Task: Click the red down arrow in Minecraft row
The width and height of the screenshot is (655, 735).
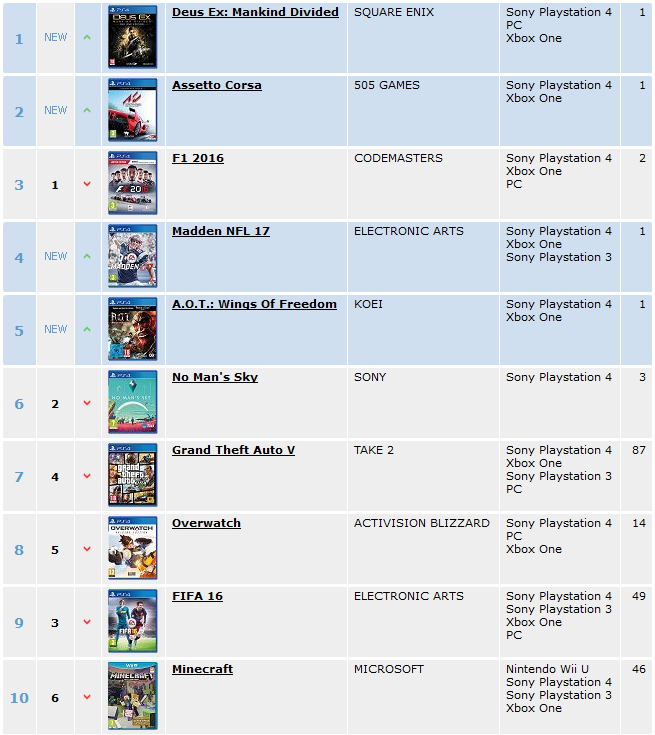Action: pyautogui.click(x=87, y=697)
